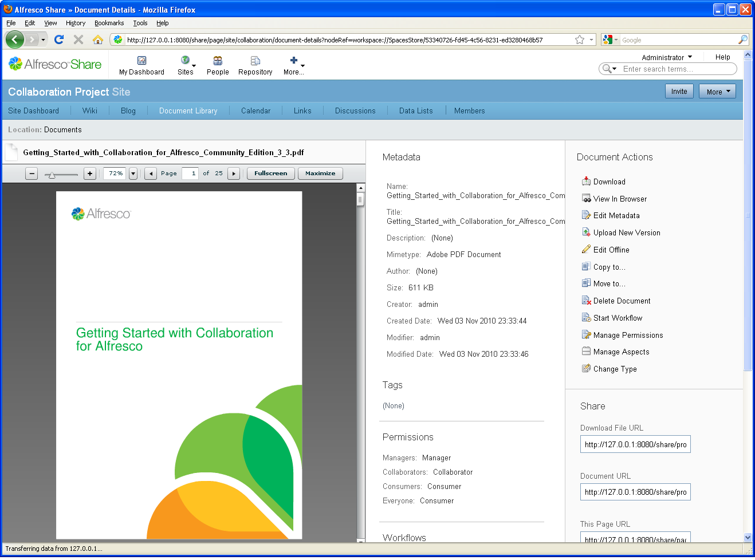Open My Dashboard from the header

[141, 66]
